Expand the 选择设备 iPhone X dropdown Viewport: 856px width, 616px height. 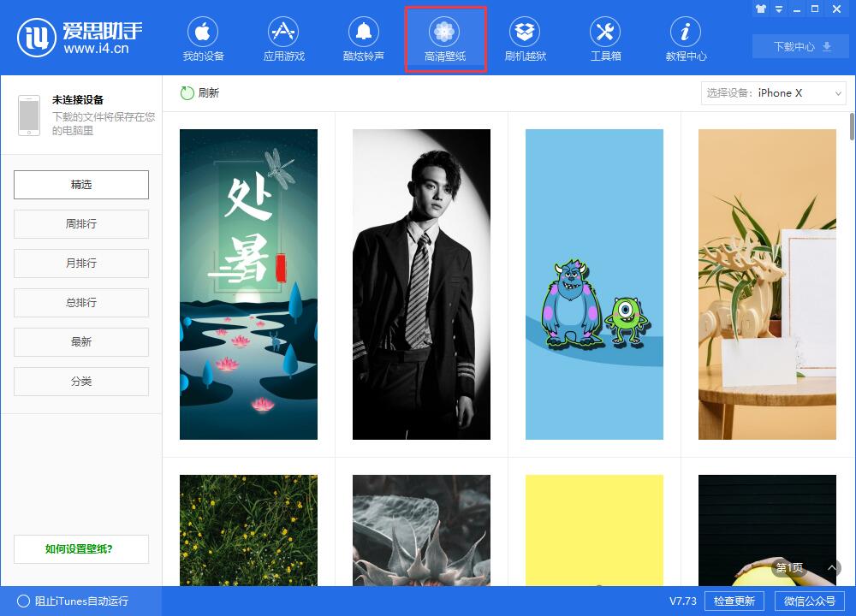pyautogui.click(x=774, y=93)
